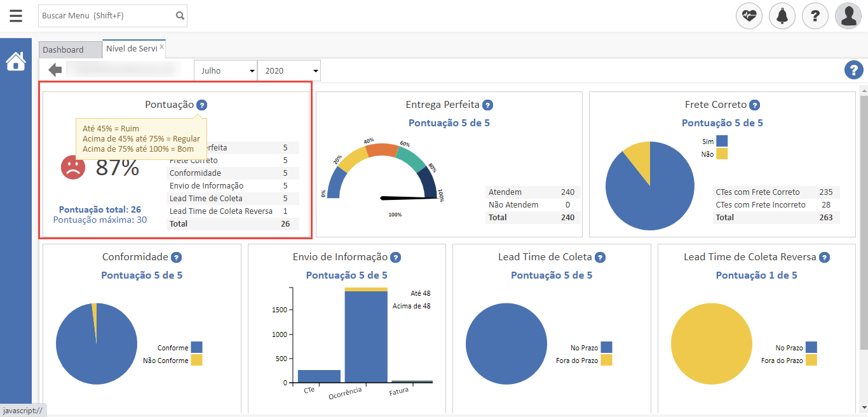Image resolution: width=868 pixels, height=417 pixels.
Task: Open the notifications bell
Action: click(782, 16)
